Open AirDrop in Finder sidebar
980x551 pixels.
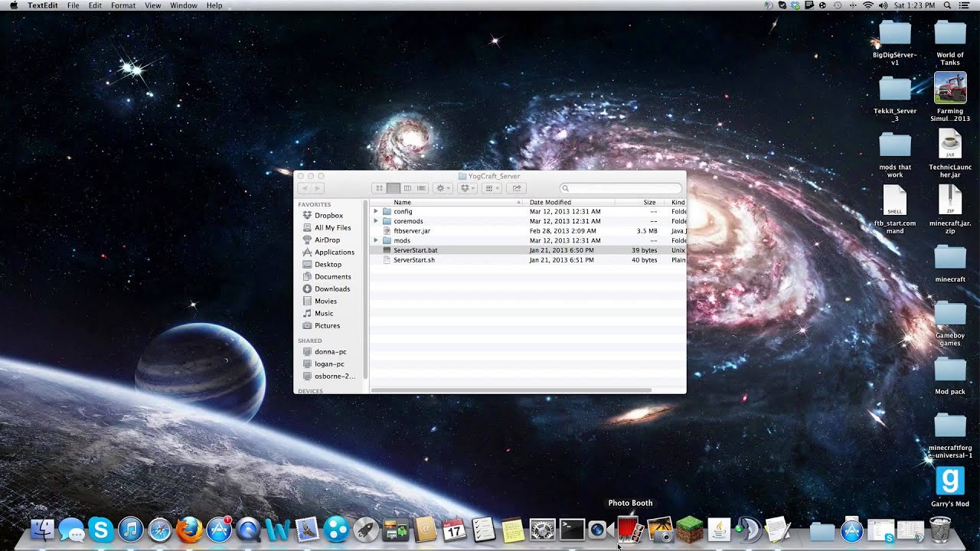click(x=327, y=240)
